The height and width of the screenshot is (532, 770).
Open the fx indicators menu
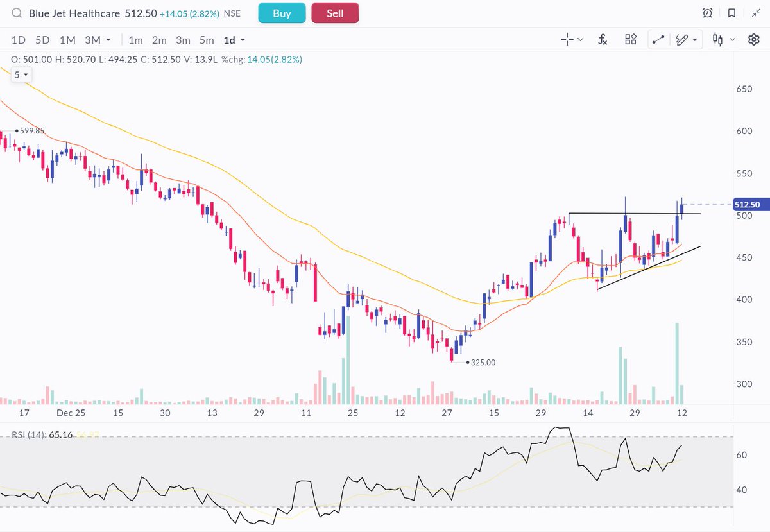(x=603, y=40)
